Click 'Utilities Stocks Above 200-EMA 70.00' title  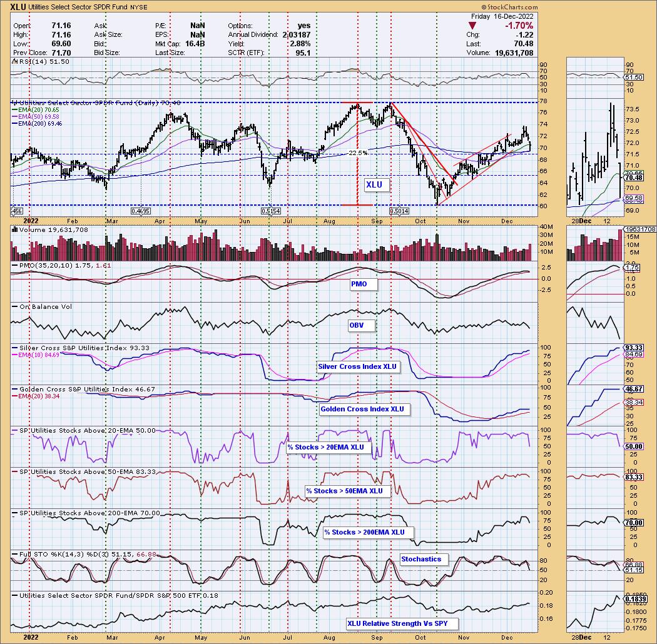tap(86, 513)
